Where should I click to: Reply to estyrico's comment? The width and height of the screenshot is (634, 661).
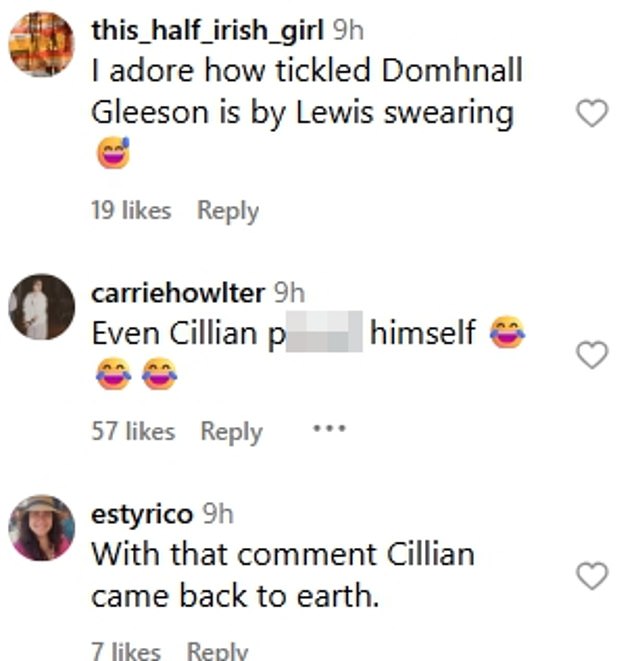217,651
